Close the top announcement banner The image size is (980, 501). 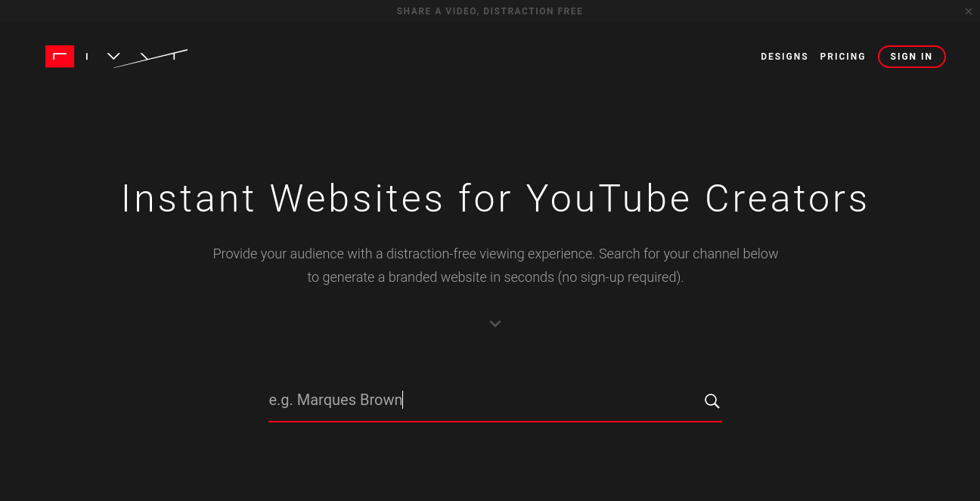969,11
